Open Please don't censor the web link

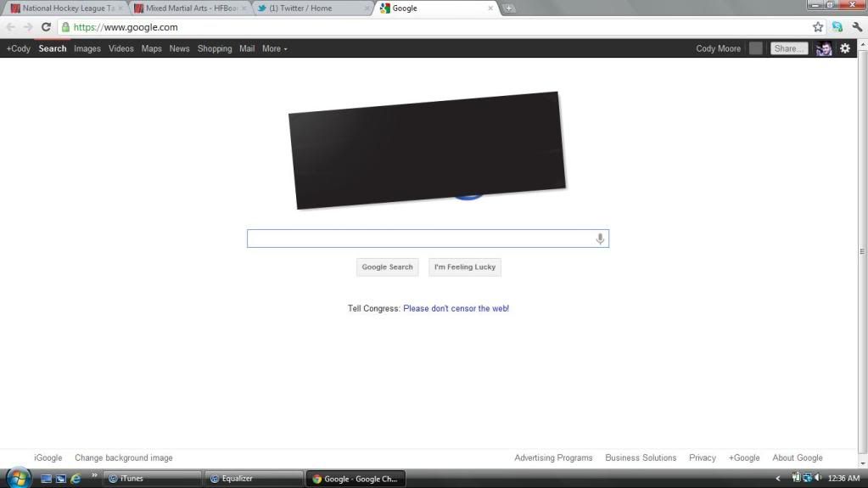point(456,309)
